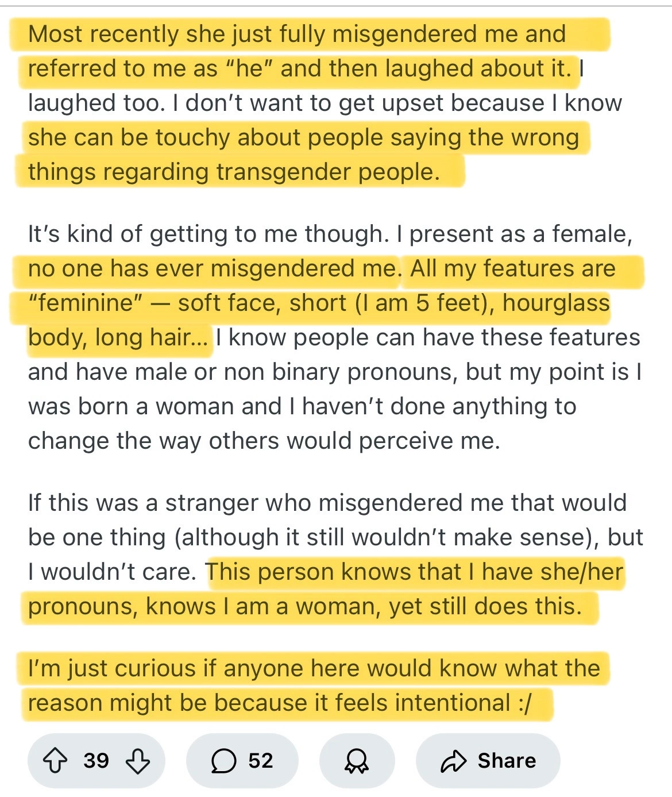The image size is (672, 797).
Task: Tap the highlighted words "All my features are"
Action: [x=512, y=269]
